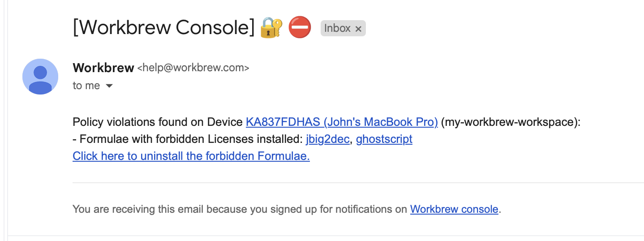The height and width of the screenshot is (241, 644).
Task: Expand recipient details arrow next to "to me"
Action: 109,86
